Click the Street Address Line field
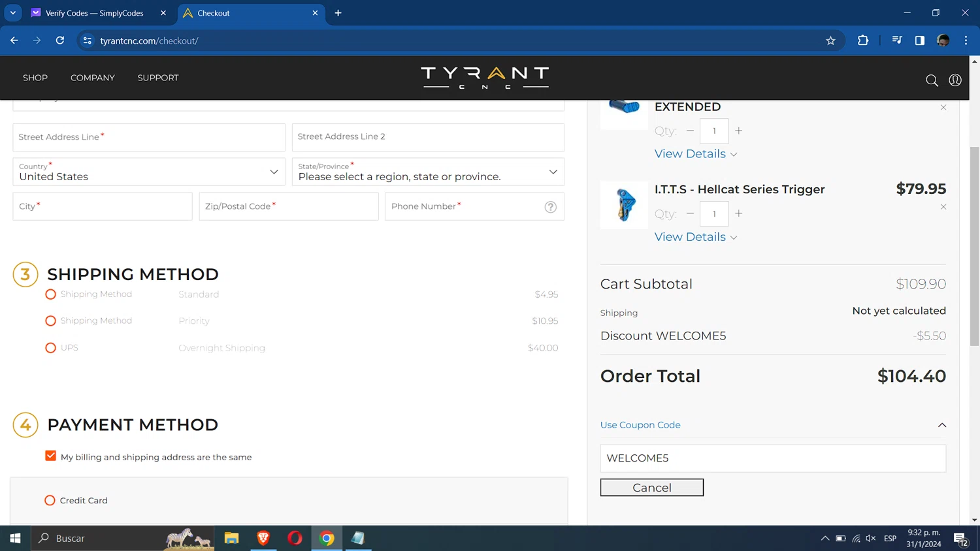The width and height of the screenshot is (980, 551). (149, 137)
